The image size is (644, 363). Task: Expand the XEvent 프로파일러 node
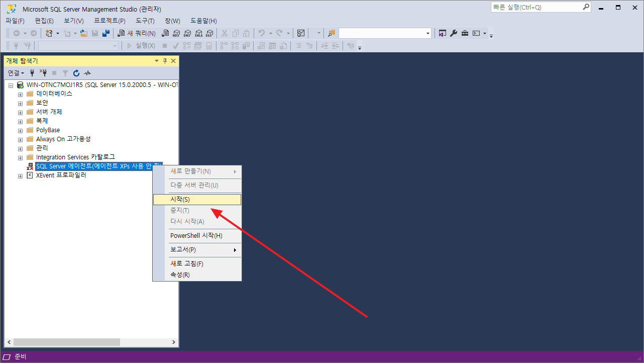[21, 176]
